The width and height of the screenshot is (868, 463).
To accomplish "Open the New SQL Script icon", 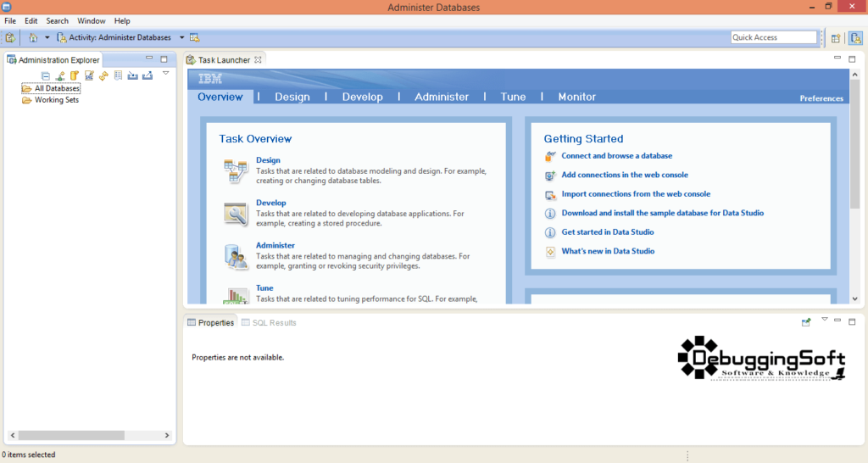I will pos(89,75).
